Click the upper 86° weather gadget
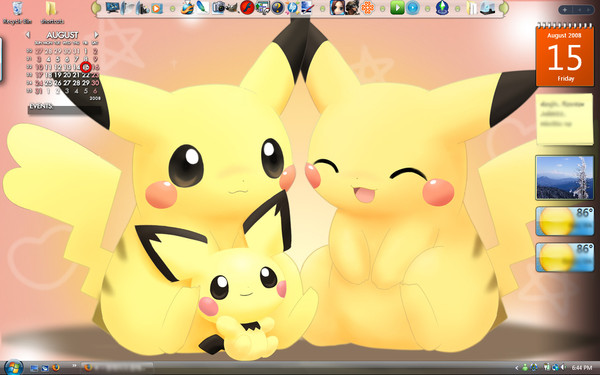This screenshot has height=375, width=600. [x=564, y=221]
